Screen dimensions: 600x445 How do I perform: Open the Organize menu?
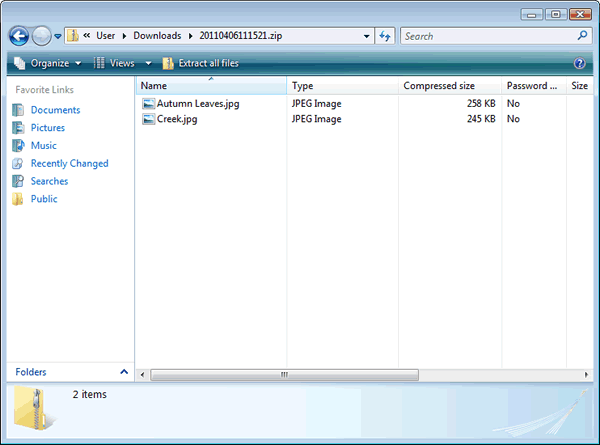(x=48, y=63)
